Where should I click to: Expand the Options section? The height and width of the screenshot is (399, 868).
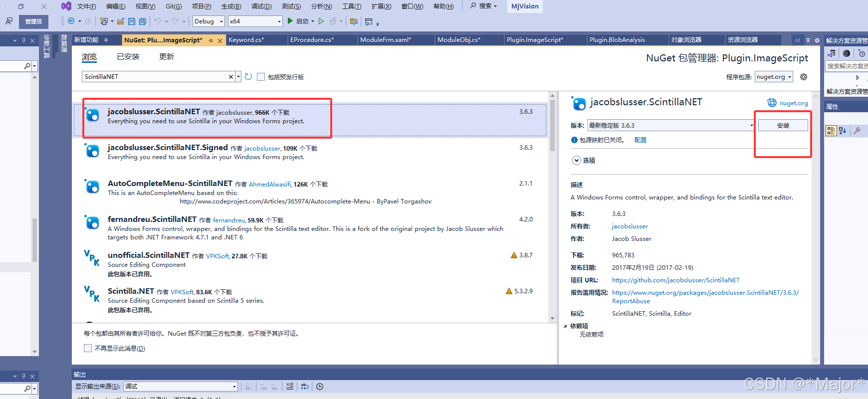tap(577, 160)
